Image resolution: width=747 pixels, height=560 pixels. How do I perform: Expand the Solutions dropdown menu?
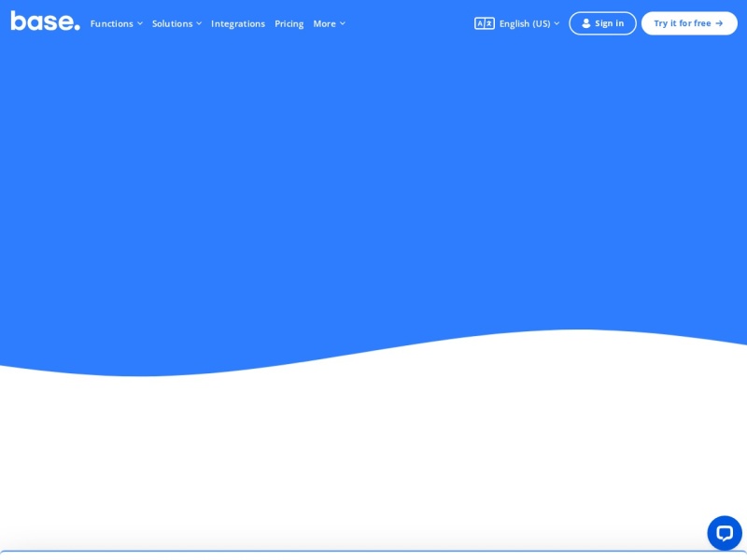(176, 24)
